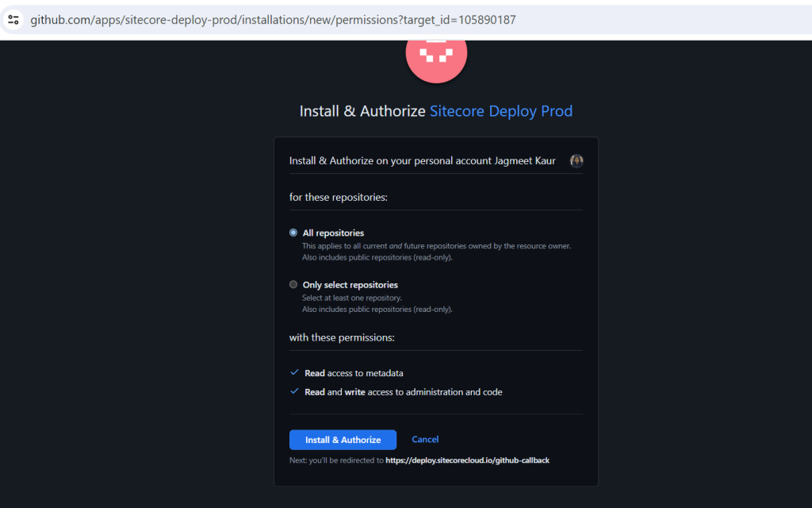
Task: Click the "with these permissions:" section heading
Action: (x=342, y=337)
